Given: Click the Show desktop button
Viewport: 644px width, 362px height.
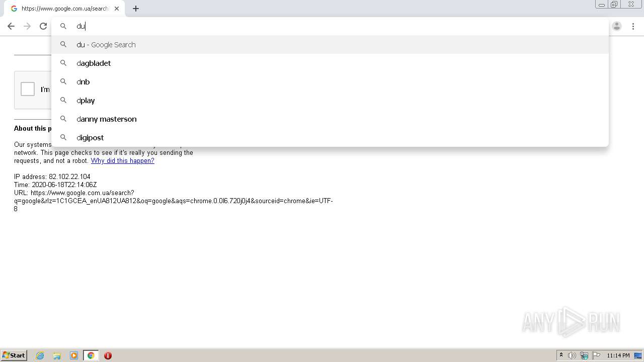Looking at the screenshot, I should 638,355.
